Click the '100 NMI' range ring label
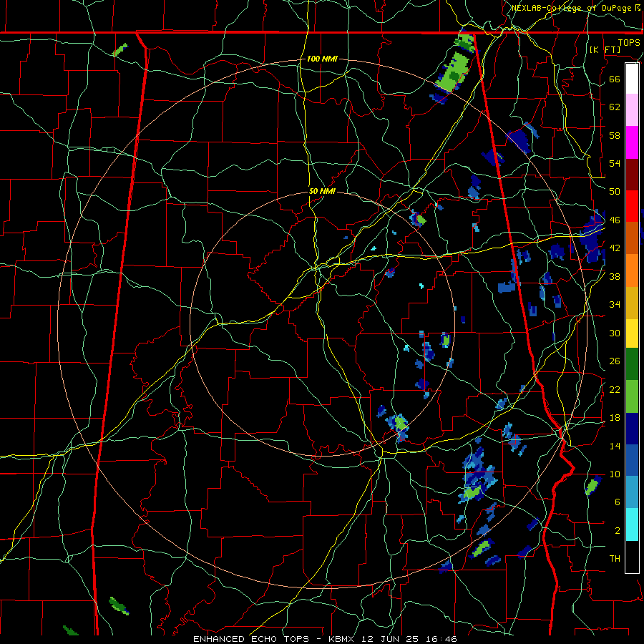This screenshot has width=644, height=644. 322,59
